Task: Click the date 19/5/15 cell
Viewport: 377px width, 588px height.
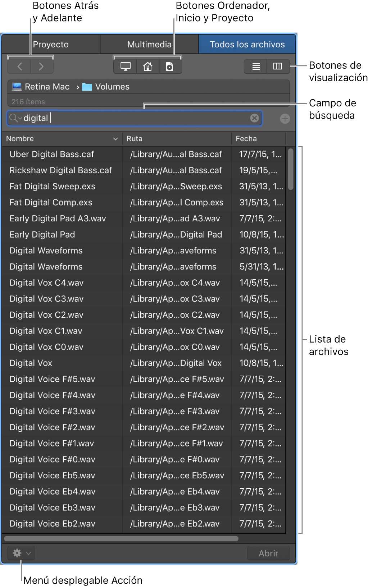Action: click(258, 170)
